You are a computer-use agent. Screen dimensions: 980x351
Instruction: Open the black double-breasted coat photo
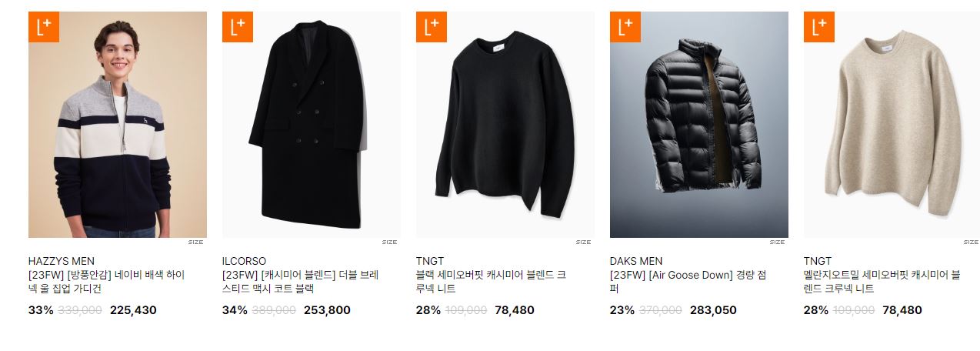[x=312, y=125]
